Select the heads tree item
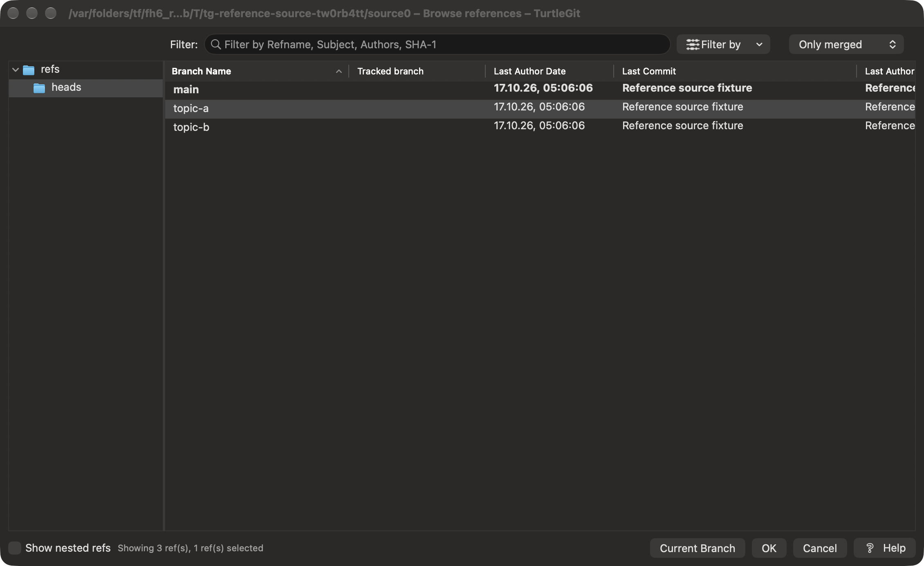 (86, 88)
